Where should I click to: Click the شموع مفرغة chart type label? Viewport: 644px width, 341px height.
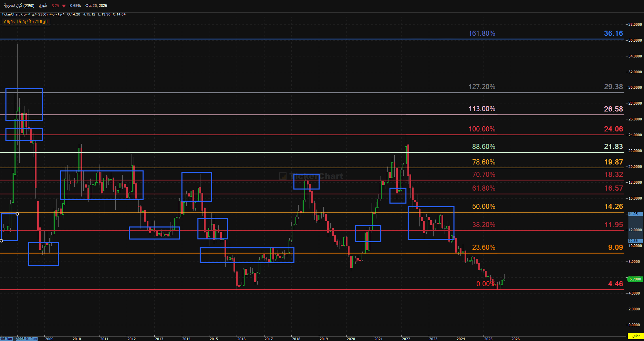[x=57, y=14]
